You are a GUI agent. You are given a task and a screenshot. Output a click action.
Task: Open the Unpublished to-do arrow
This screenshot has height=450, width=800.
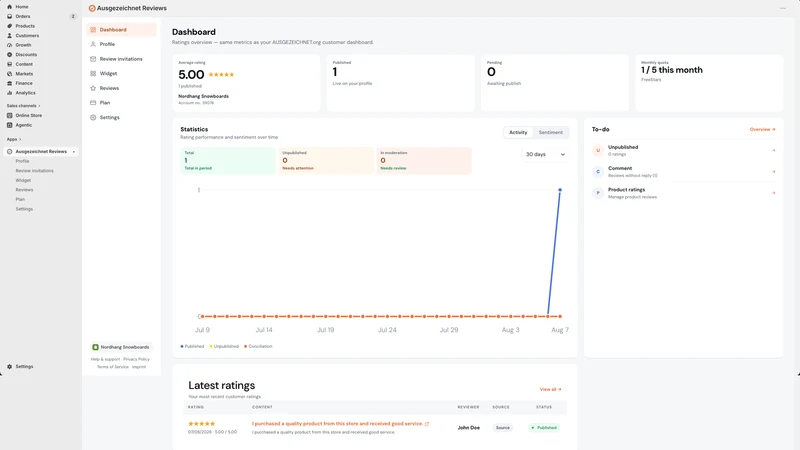click(x=773, y=150)
